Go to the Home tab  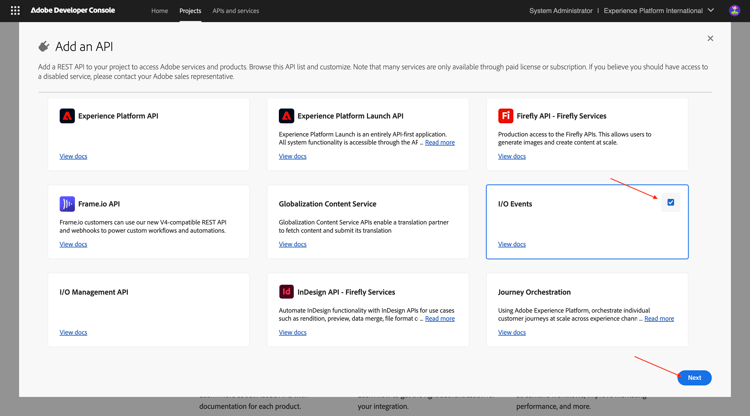click(x=159, y=11)
